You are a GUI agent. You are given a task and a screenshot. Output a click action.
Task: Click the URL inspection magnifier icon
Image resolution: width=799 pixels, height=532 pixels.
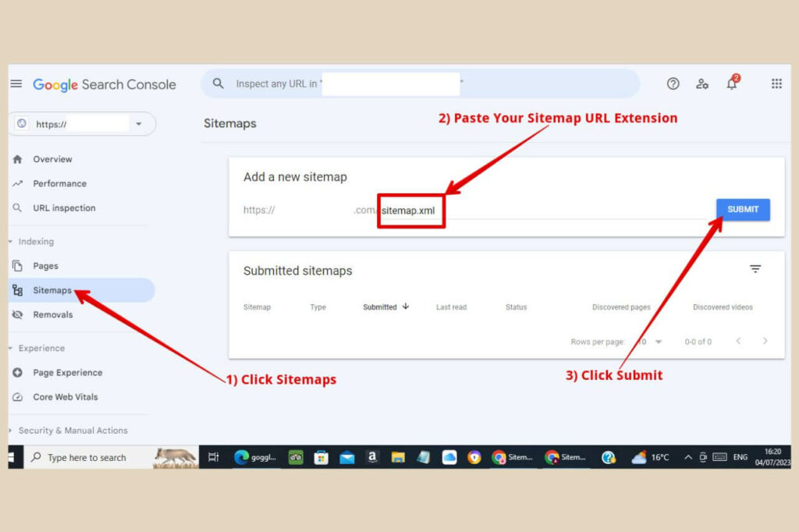point(17,208)
